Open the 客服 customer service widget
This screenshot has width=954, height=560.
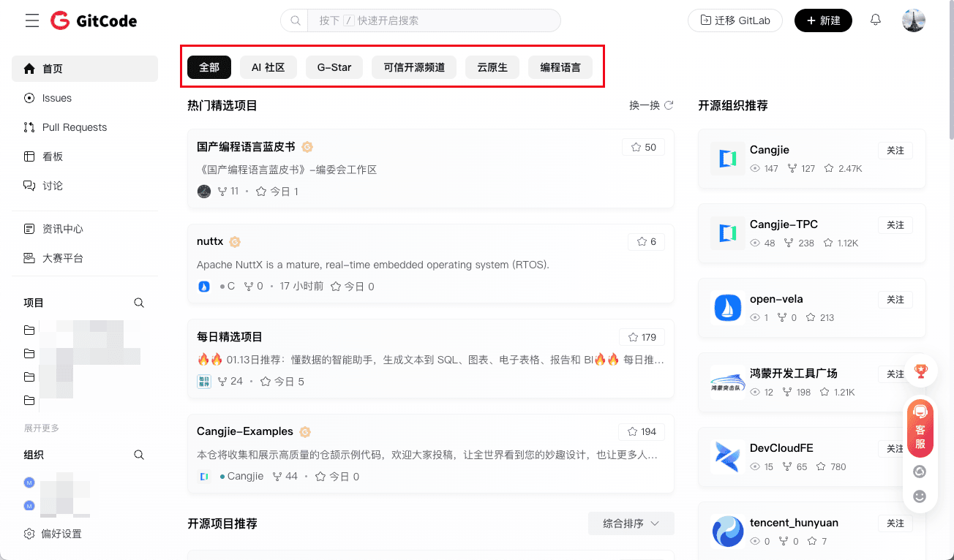(x=920, y=428)
